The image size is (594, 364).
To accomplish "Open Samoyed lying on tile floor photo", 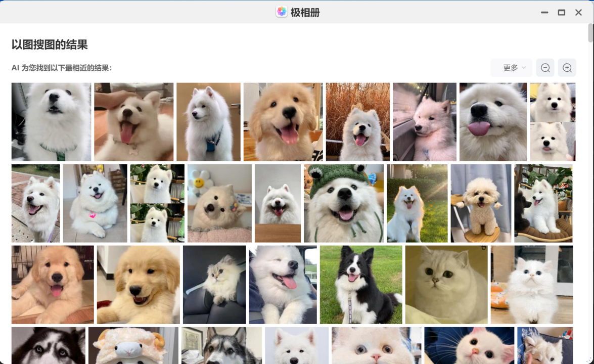I will point(95,203).
